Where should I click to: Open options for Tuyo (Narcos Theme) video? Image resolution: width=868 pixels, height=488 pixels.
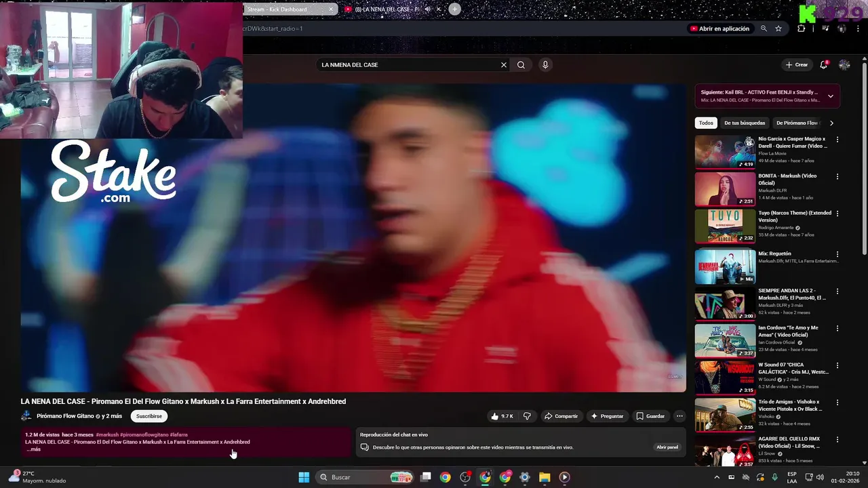pyautogui.click(x=837, y=213)
